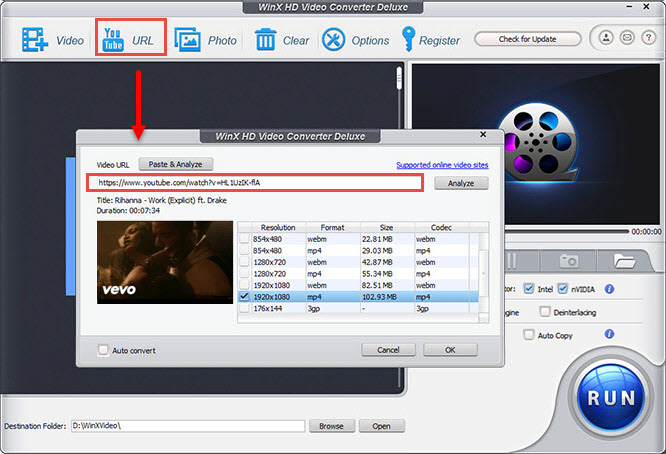Click the Vevo video thumbnail
The height and width of the screenshot is (454, 666).
tap(165, 262)
